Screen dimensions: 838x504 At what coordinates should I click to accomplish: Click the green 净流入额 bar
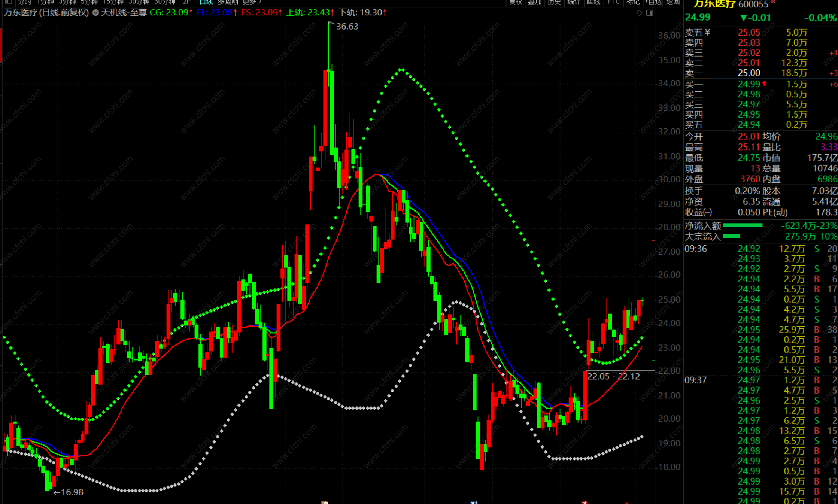tap(743, 225)
